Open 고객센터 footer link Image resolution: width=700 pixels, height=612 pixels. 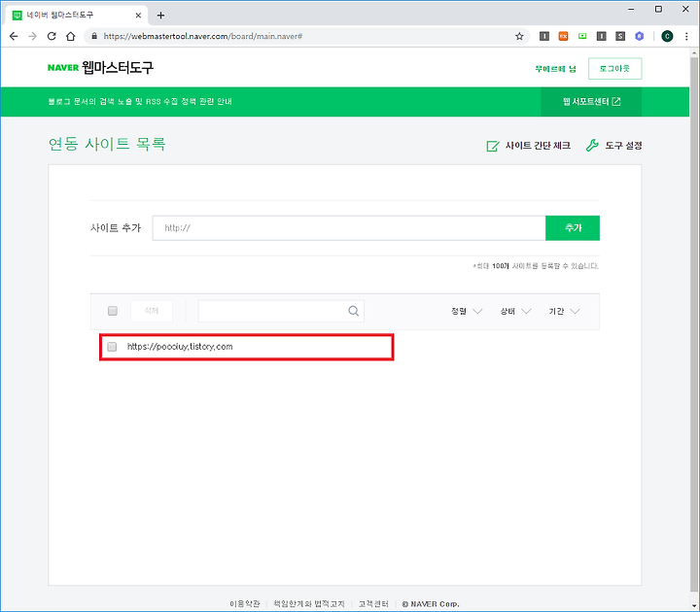click(x=373, y=603)
